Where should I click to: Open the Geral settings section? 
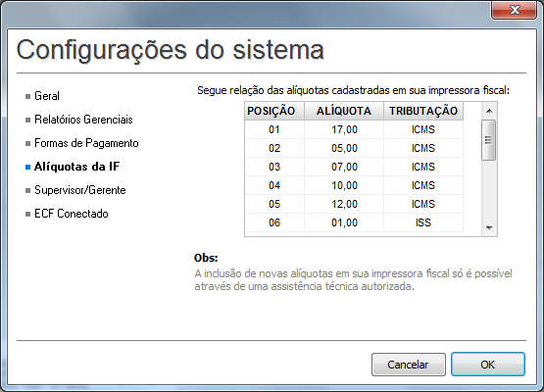47,96
